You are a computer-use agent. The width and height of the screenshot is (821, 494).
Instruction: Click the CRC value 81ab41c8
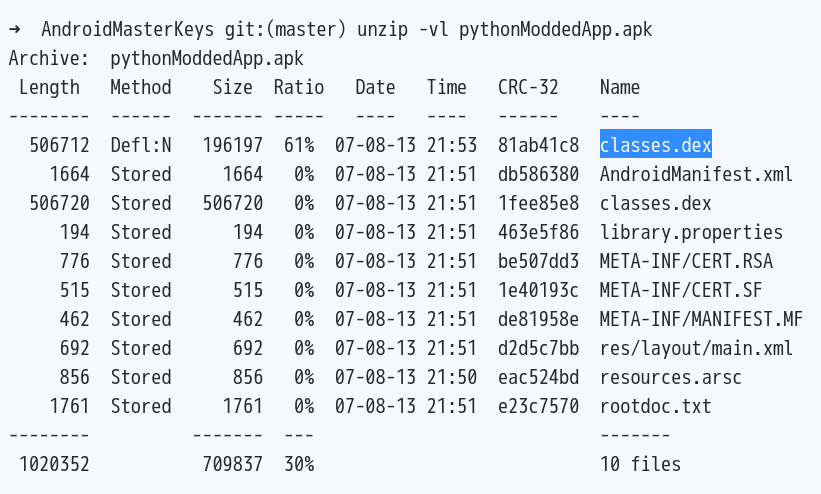coord(538,145)
